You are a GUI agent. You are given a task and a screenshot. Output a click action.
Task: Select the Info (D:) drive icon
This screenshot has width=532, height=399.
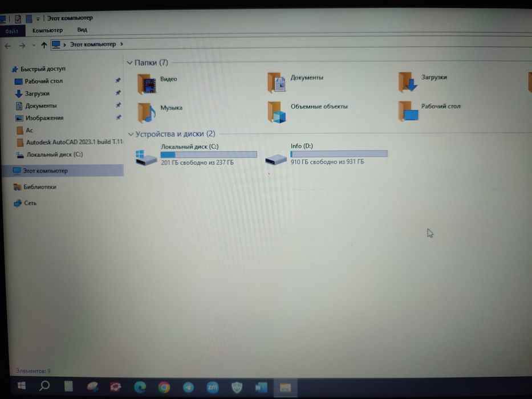point(276,159)
